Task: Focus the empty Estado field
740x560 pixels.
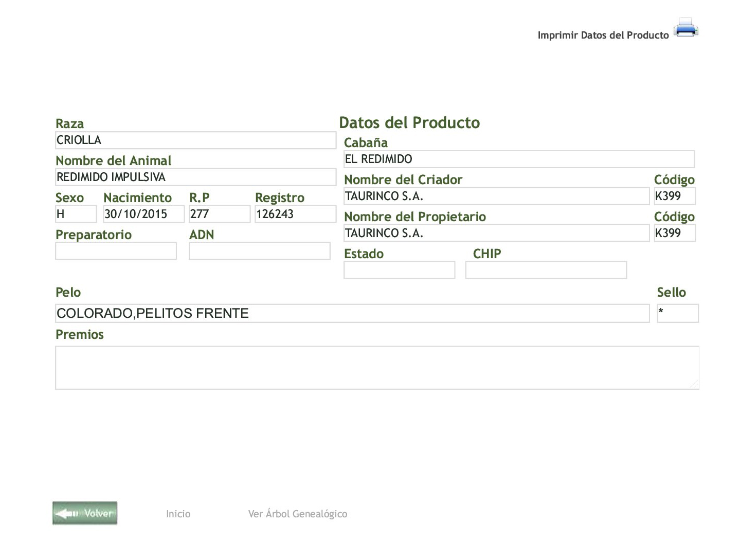Action: click(399, 270)
